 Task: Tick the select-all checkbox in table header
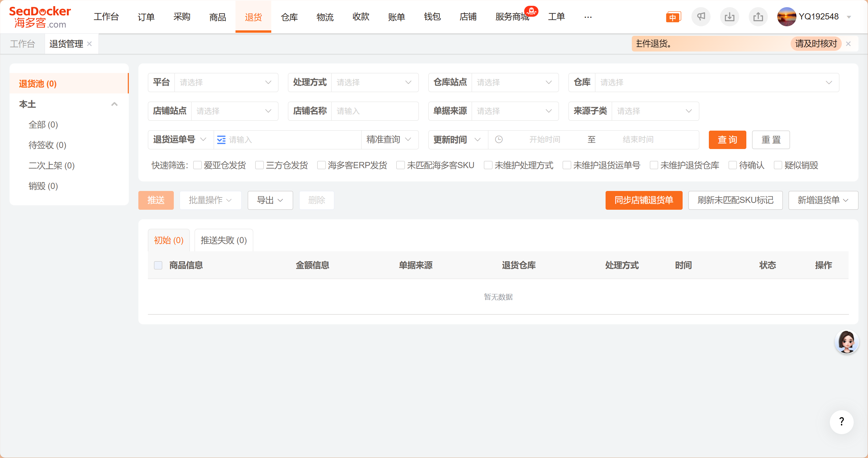[x=158, y=265]
